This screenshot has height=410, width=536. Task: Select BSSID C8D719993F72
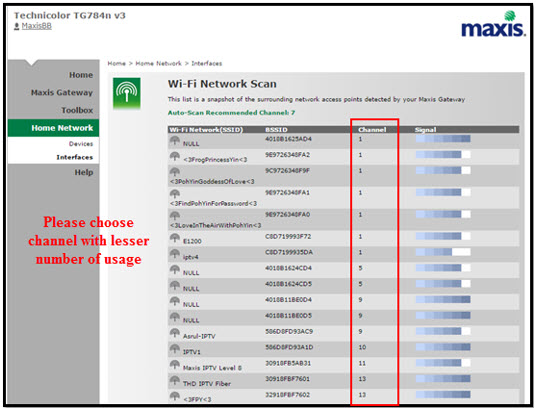288,237
